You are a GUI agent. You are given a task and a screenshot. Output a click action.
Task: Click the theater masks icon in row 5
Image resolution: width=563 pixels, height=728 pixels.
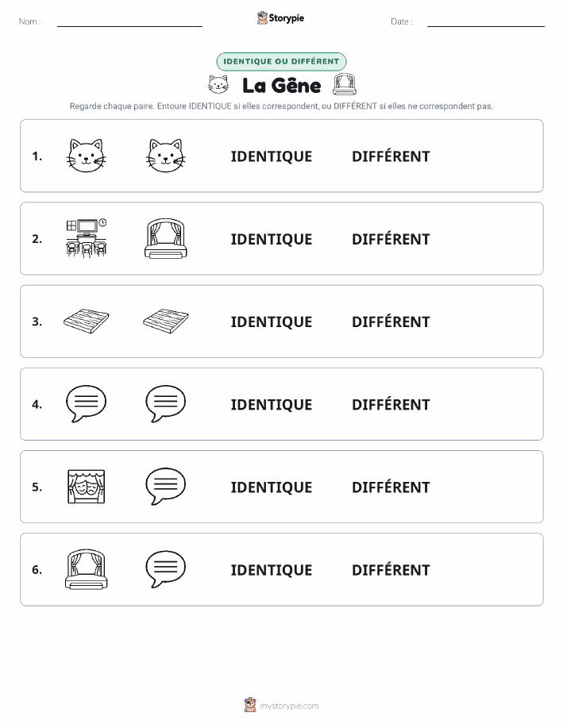[87, 487]
